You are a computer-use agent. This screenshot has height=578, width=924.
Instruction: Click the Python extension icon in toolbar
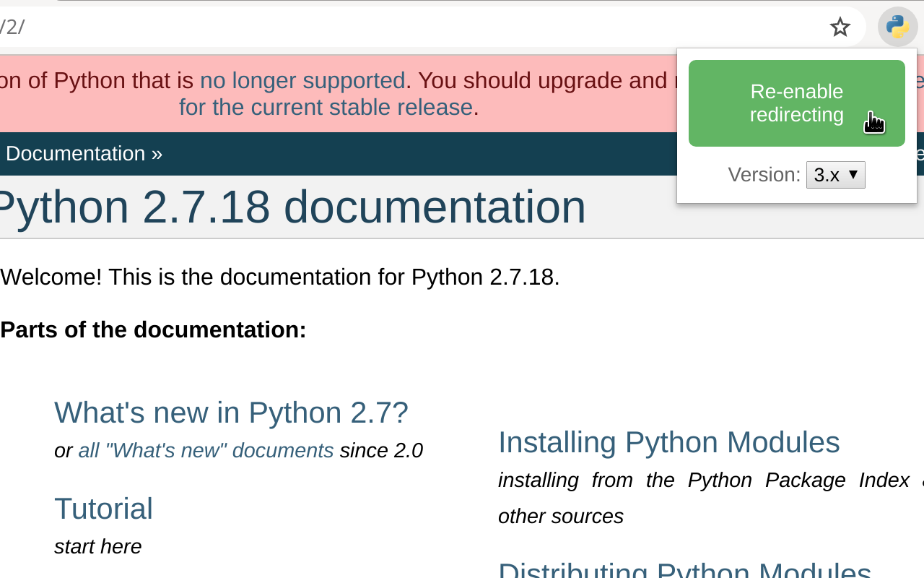(897, 27)
